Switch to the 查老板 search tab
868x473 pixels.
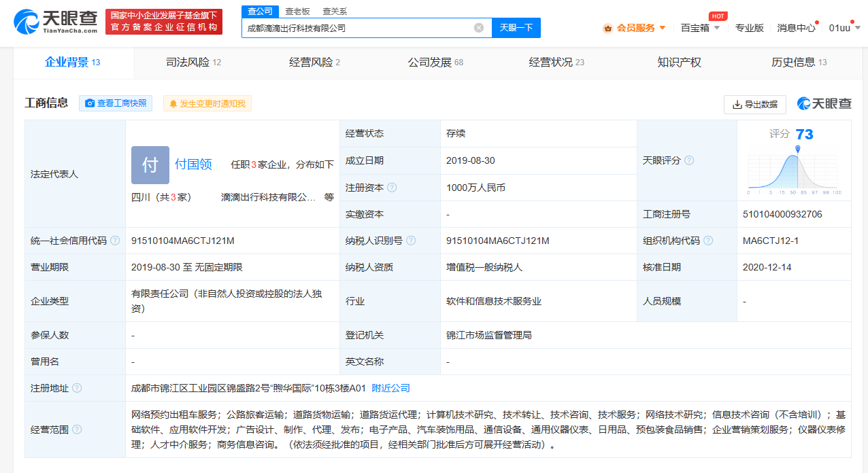click(297, 11)
